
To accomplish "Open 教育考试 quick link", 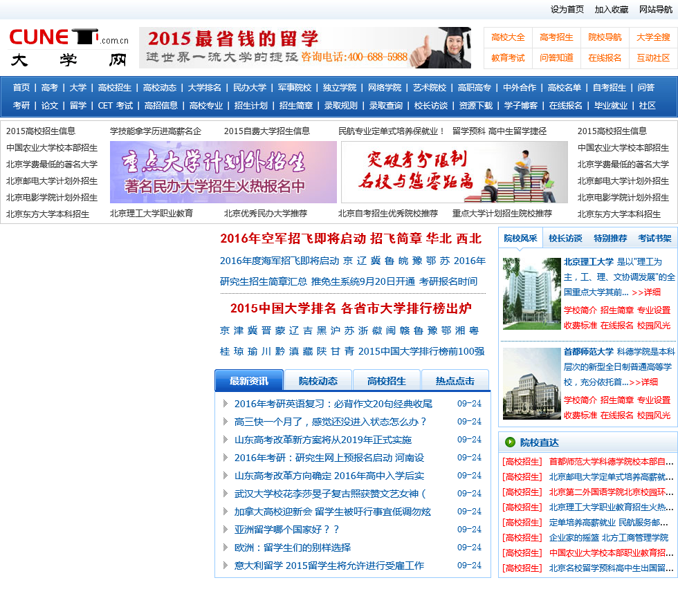I will (508, 58).
